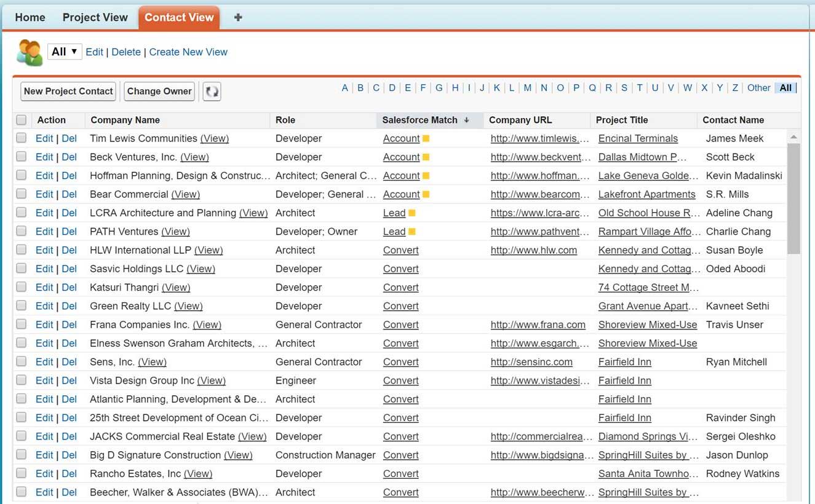This screenshot has width=815, height=504.
Task: Select the Contact View tab
Action: 179,17
